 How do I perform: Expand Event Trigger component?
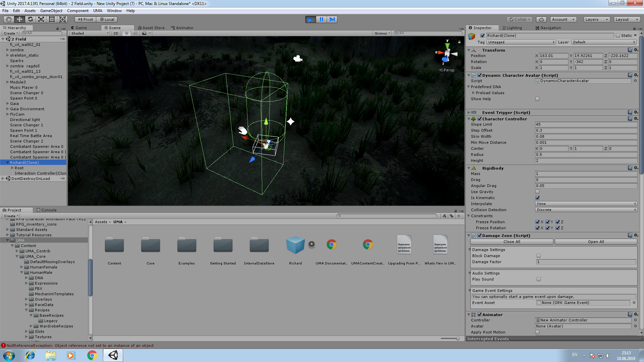(469, 113)
